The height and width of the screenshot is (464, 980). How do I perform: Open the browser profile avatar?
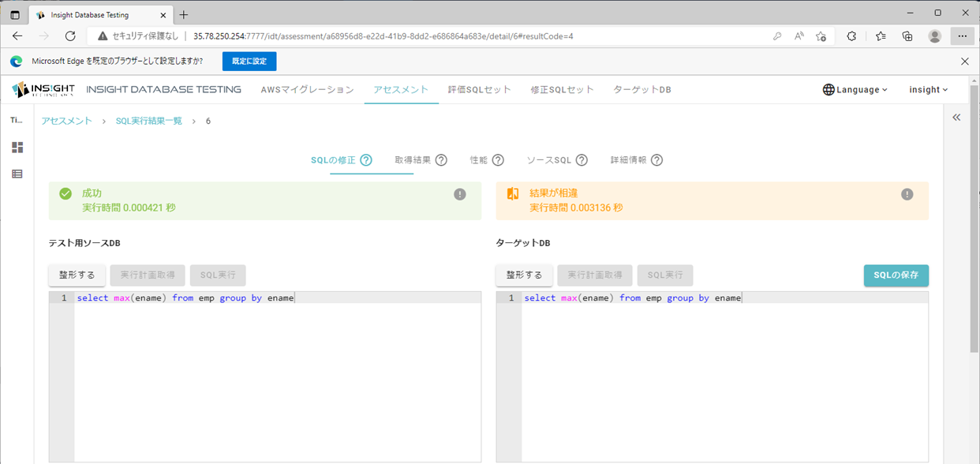pos(935,36)
